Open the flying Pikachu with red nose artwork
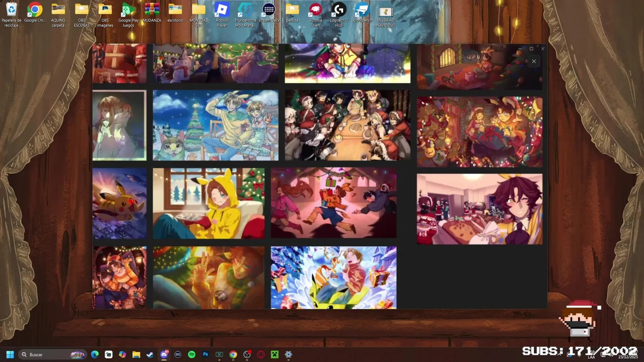The width and height of the screenshot is (644, 362). (119, 203)
